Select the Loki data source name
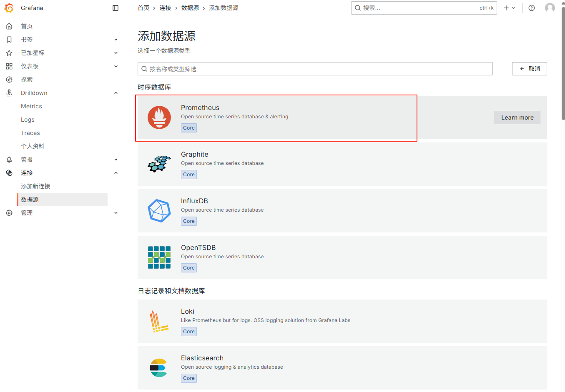Image resolution: width=565 pixels, height=392 pixels. [188, 311]
